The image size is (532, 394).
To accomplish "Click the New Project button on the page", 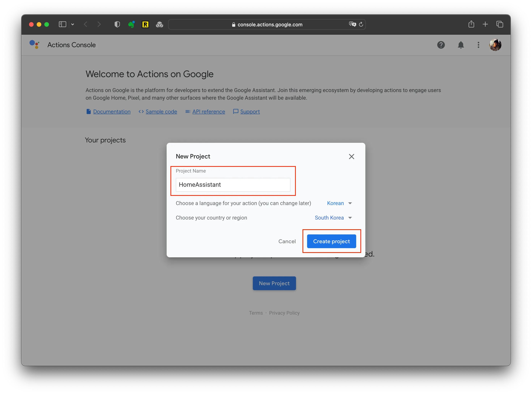I will [x=274, y=283].
